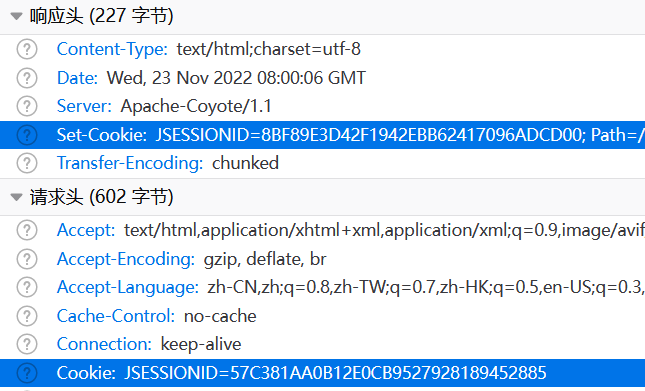
Task: Select the Cookie request header name
Action: coord(86,373)
